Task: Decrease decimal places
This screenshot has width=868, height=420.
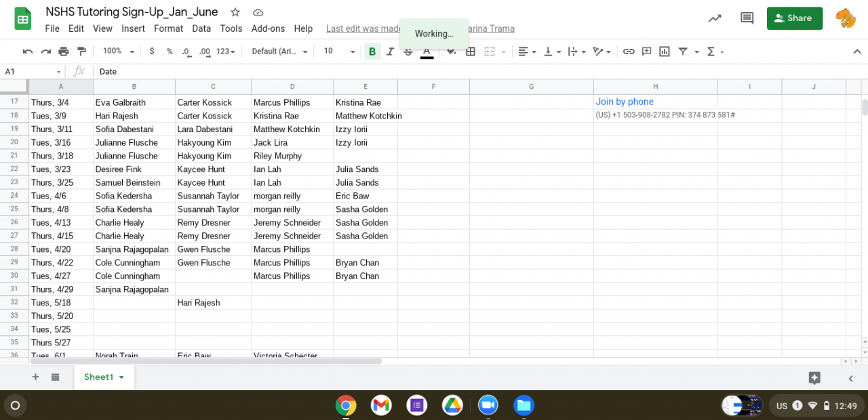Action: point(186,51)
